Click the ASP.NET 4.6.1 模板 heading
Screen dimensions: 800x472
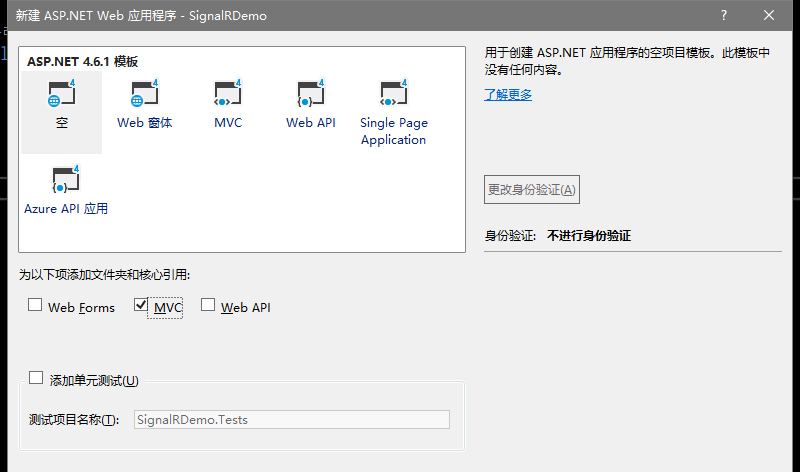coord(83,62)
